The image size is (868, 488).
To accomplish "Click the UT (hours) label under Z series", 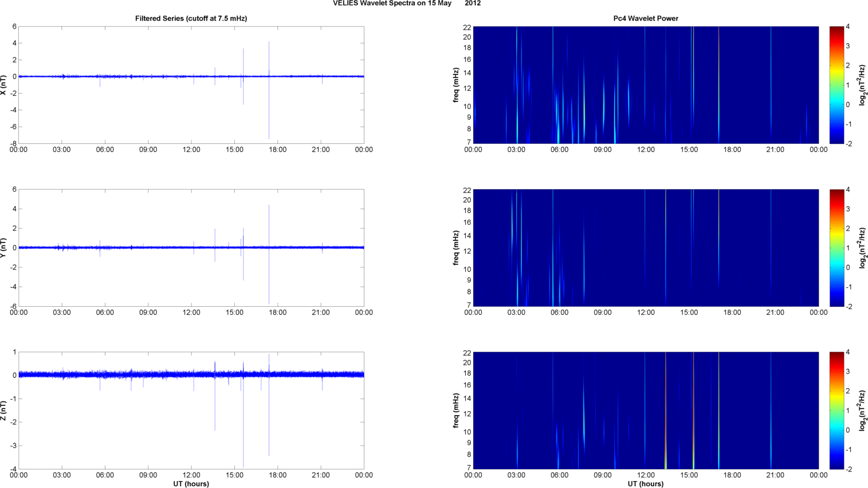I will [191, 483].
